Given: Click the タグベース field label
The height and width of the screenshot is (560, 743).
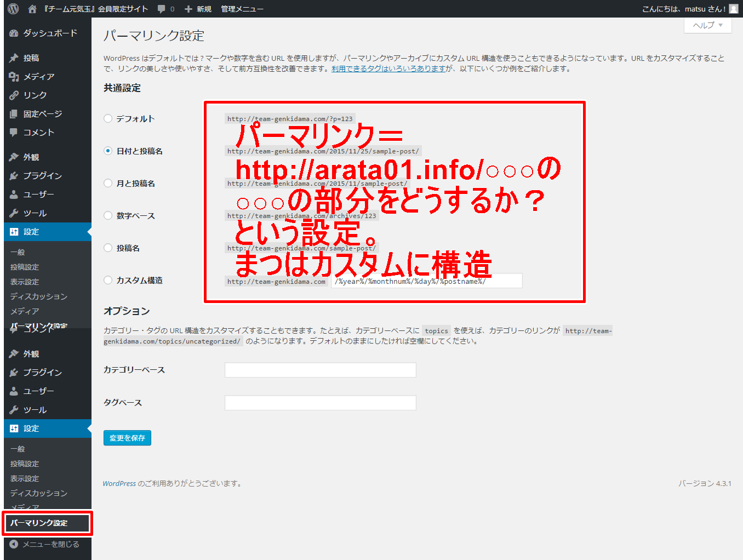Looking at the screenshot, I should 123,402.
